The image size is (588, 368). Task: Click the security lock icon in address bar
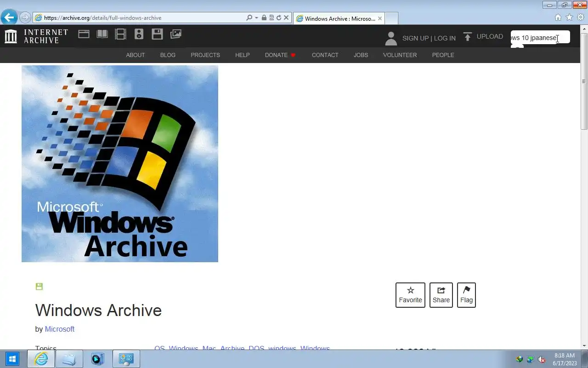click(x=264, y=17)
